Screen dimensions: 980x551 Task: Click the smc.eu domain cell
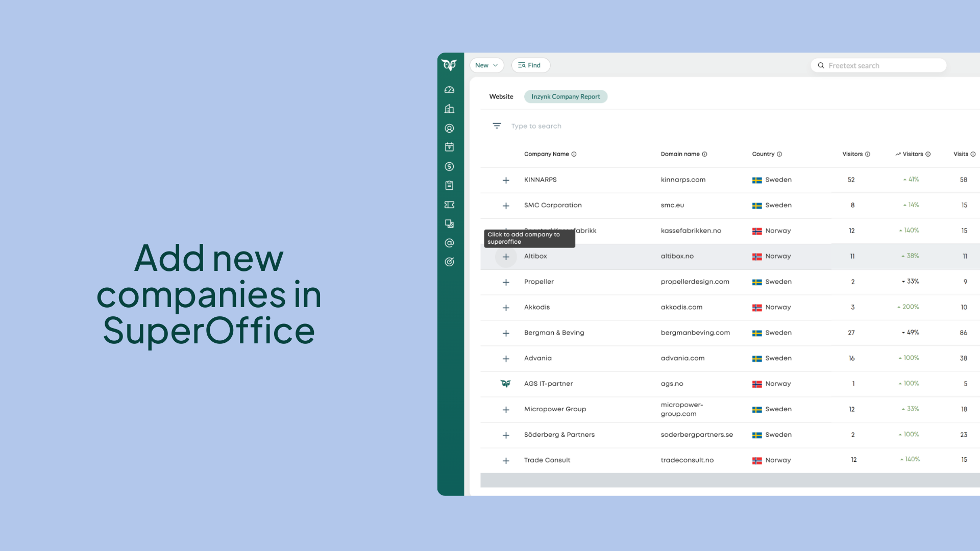(672, 205)
